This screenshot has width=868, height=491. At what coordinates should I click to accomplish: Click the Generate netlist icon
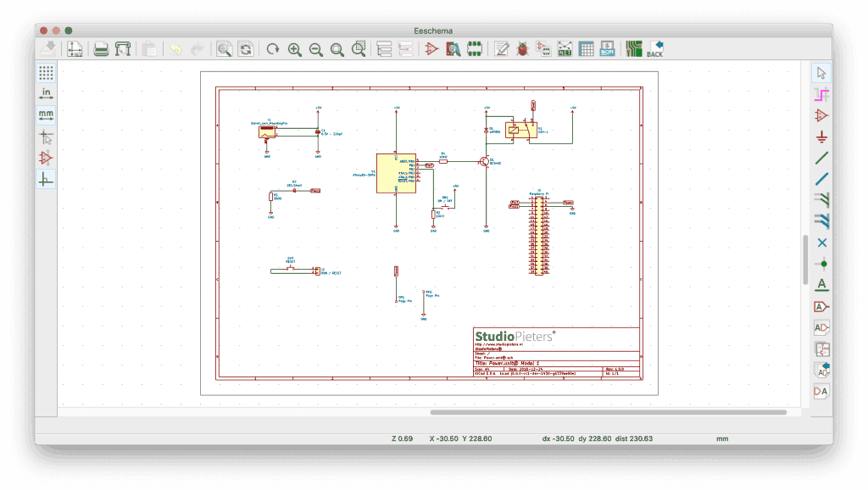(565, 49)
